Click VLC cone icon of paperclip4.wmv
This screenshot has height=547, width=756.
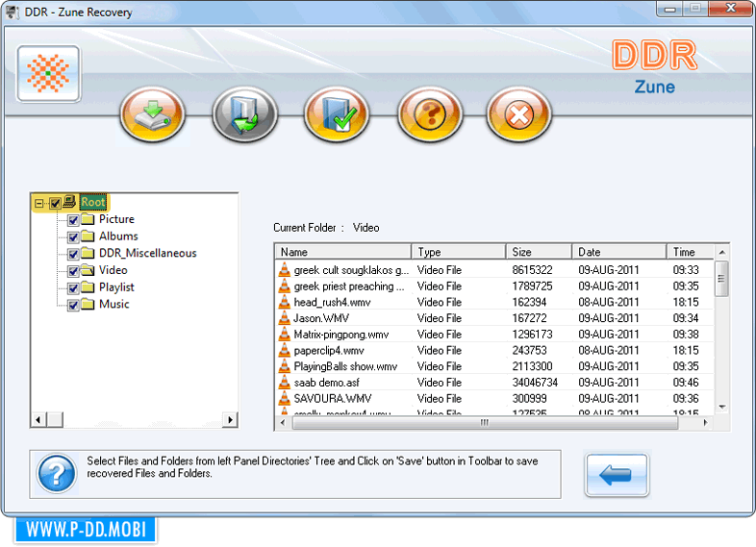tap(285, 350)
